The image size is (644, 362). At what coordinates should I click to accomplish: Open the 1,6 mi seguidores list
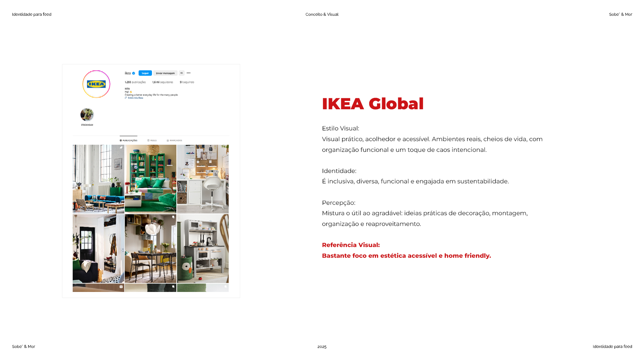(x=163, y=82)
